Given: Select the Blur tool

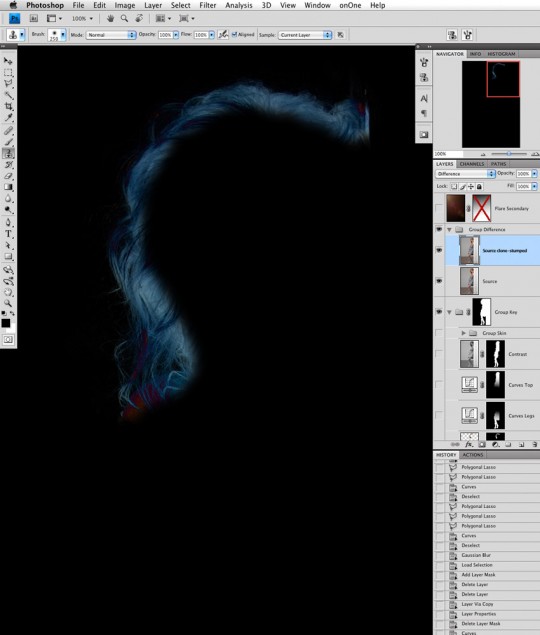Looking at the screenshot, I should coord(8,198).
